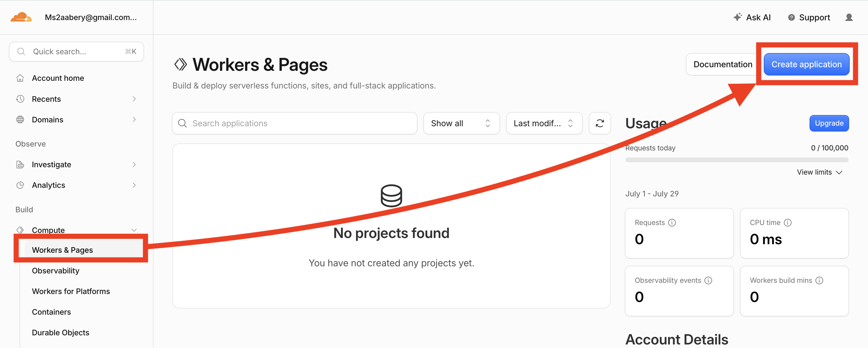Click the Investigate document icon
Image resolution: width=868 pixels, height=348 pixels.
(x=20, y=165)
